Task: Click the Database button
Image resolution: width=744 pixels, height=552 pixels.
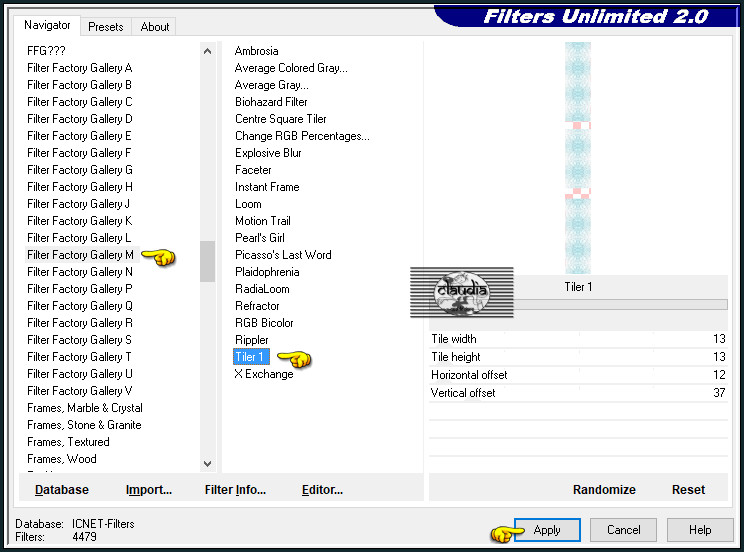Action: point(62,489)
